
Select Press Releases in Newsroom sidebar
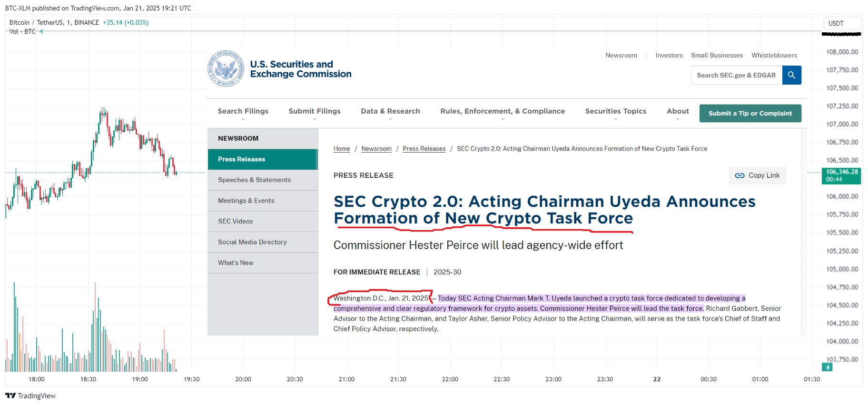pyautogui.click(x=263, y=159)
